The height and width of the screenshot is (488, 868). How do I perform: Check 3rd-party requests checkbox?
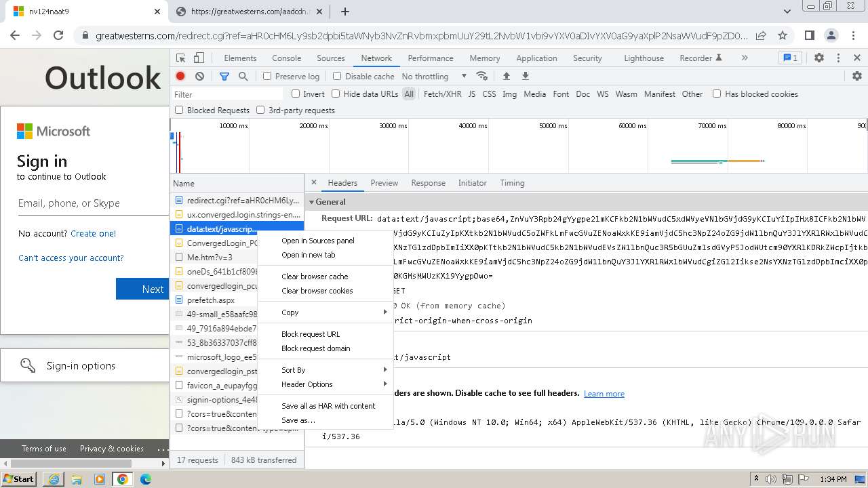[x=260, y=110]
